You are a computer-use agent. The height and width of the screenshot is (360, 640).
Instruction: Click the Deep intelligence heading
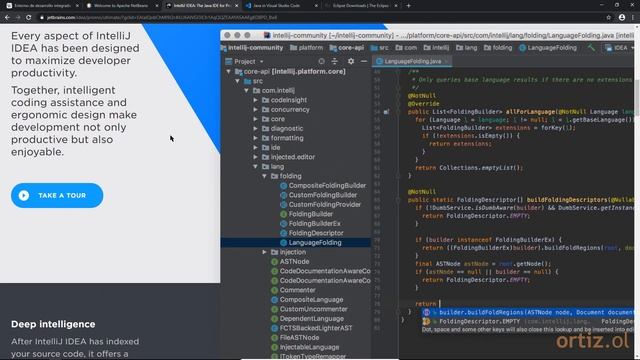[53, 324]
